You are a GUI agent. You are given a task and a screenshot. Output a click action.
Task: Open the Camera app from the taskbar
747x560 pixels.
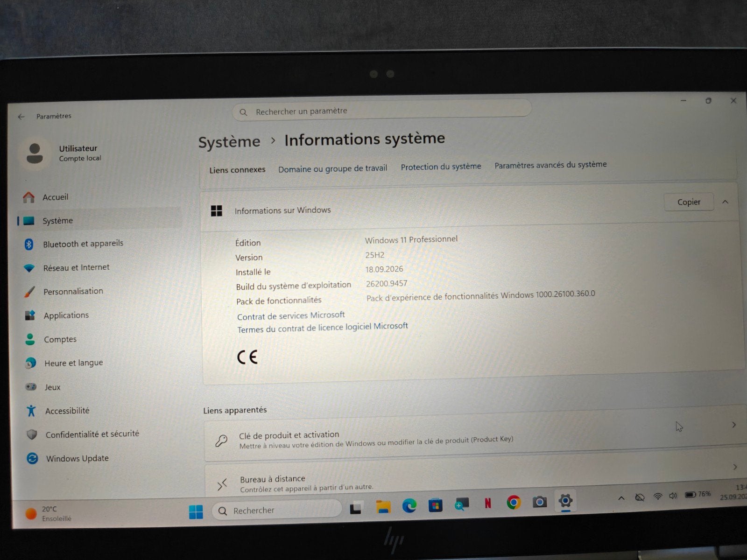pos(539,502)
